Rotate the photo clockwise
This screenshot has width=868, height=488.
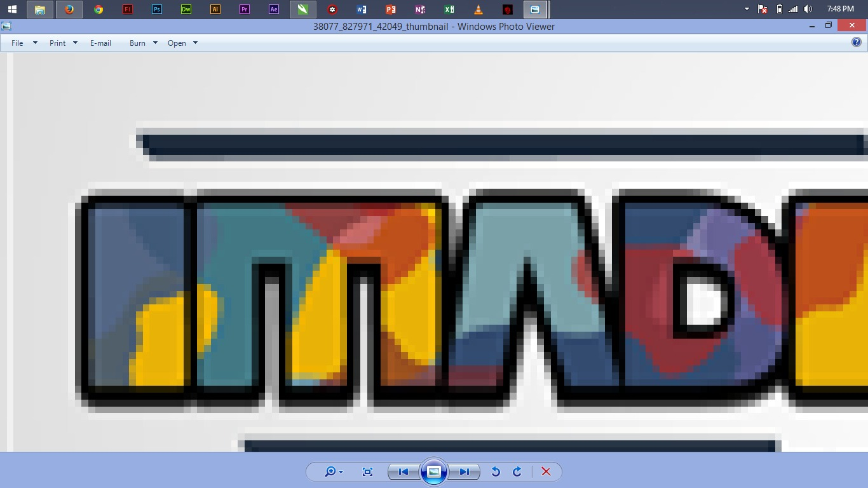click(x=517, y=471)
